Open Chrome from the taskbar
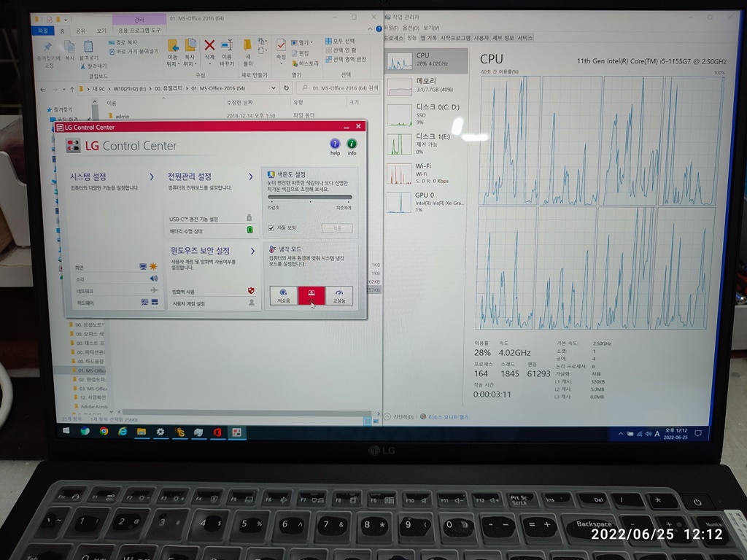Viewport: 747px width, 560px height. pyautogui.click(x=104, y=432)
